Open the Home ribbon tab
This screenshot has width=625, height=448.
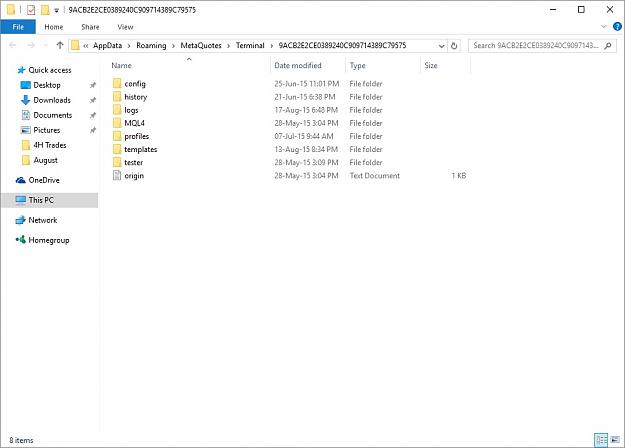[x=54, y=27]
